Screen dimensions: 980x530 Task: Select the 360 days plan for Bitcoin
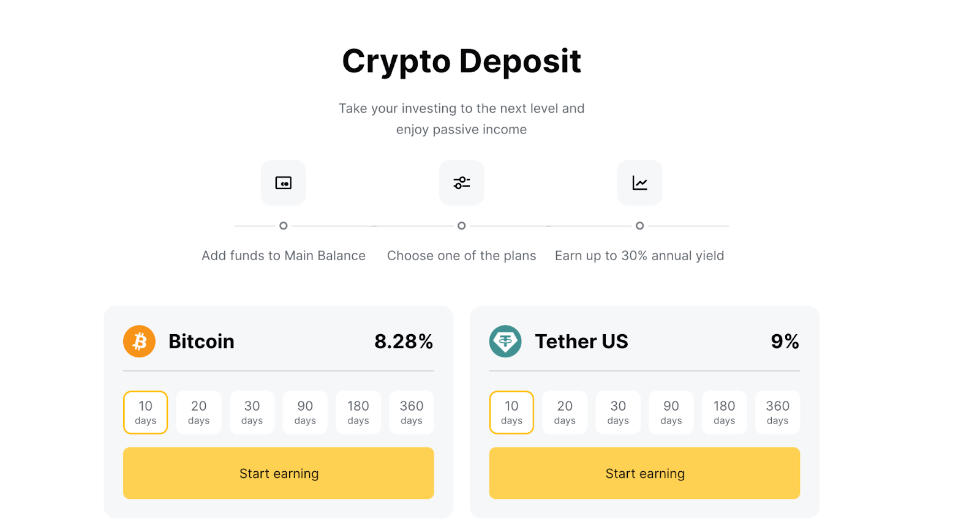[x=411, y=412]
